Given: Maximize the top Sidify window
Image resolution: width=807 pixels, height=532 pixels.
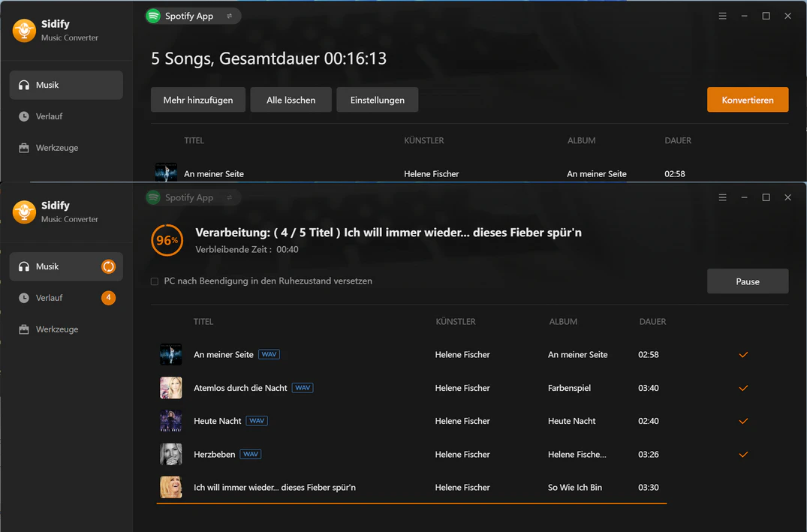Looking at the screenshot, I should pyautogui.click(x=766, y=16).
